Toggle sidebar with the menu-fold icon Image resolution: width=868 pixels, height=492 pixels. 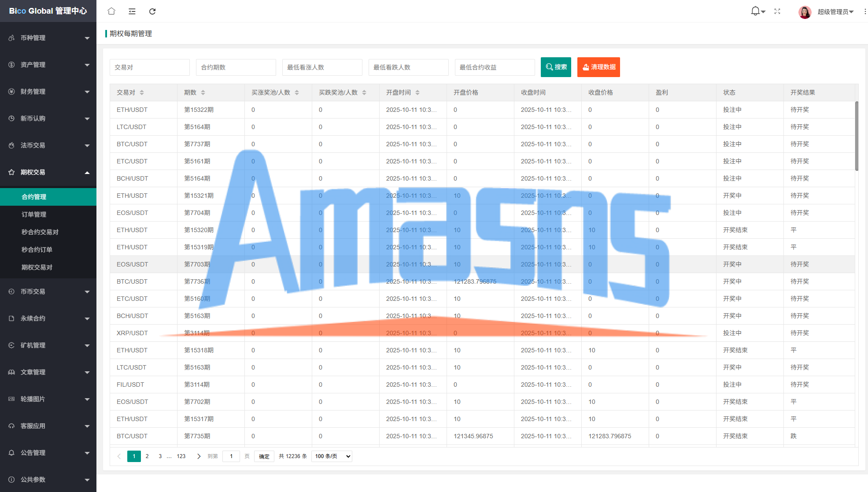point(132,11)
